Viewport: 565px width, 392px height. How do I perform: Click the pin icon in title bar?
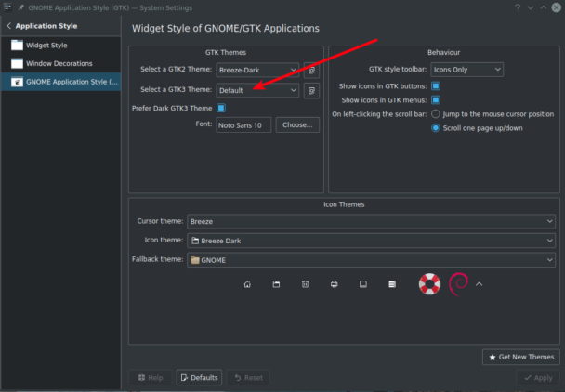[x=20, y=7]
